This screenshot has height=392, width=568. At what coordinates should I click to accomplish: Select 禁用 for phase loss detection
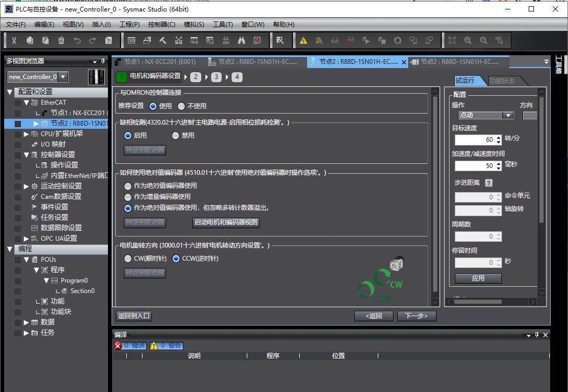click(176, 136)
